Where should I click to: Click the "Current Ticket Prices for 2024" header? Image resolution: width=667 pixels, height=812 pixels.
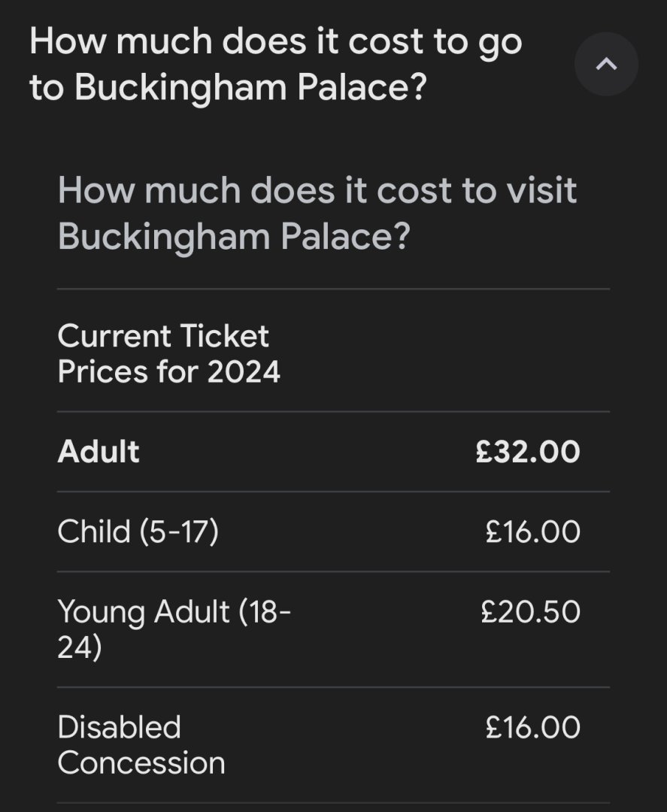point(168,353)
